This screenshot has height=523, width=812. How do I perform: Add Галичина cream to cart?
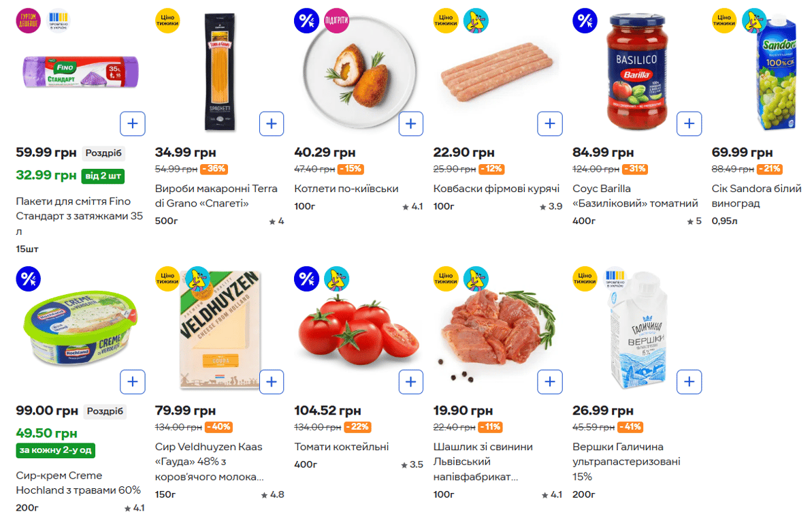click(689, 382)
